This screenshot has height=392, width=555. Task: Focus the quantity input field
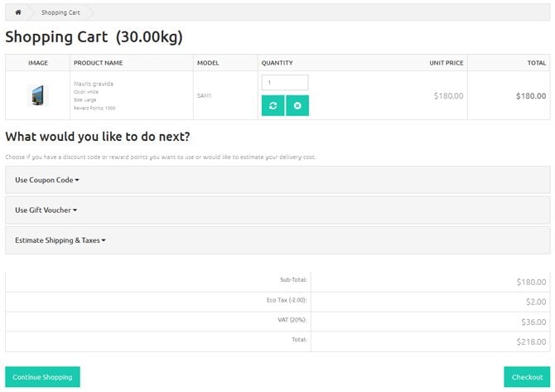(x=284, y=83)
